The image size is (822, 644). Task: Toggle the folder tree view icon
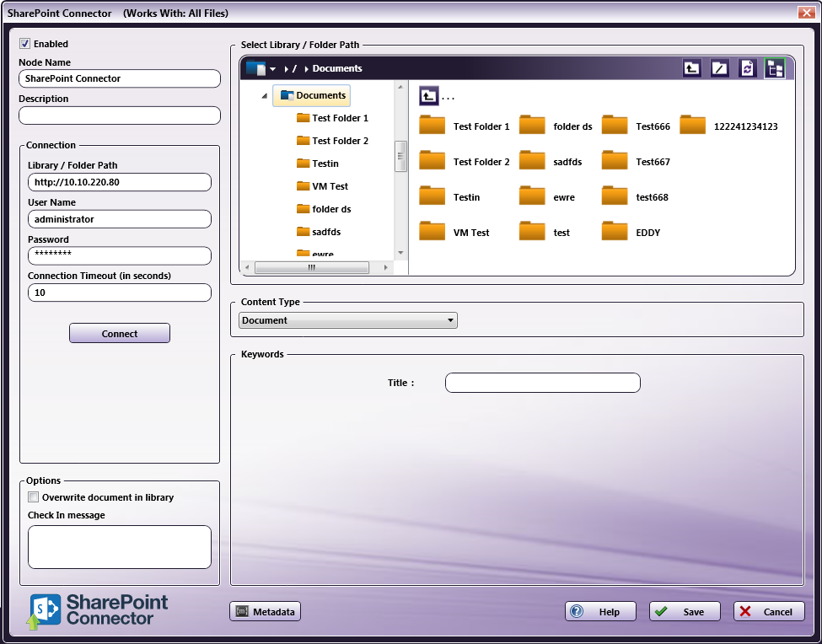point(775,68)
